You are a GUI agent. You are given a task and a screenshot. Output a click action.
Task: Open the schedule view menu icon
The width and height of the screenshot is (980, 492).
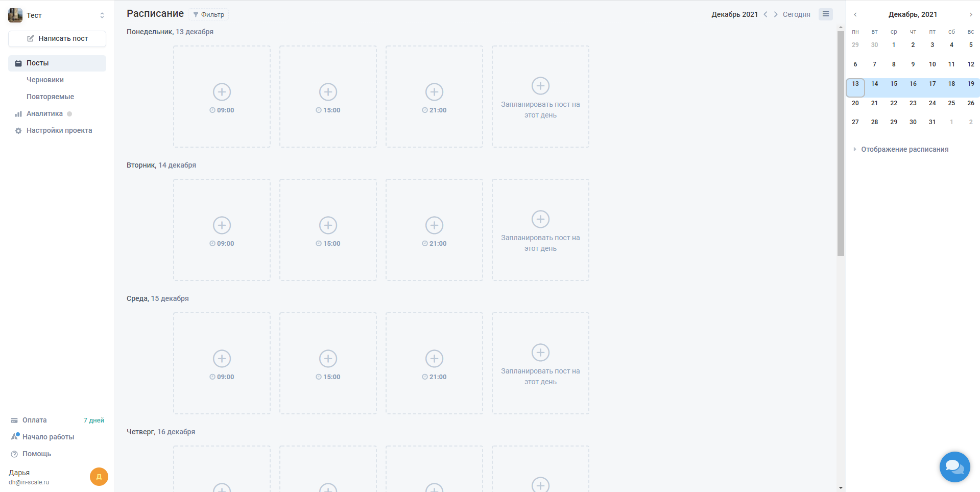pyautogui.click(x=826, y=14)
